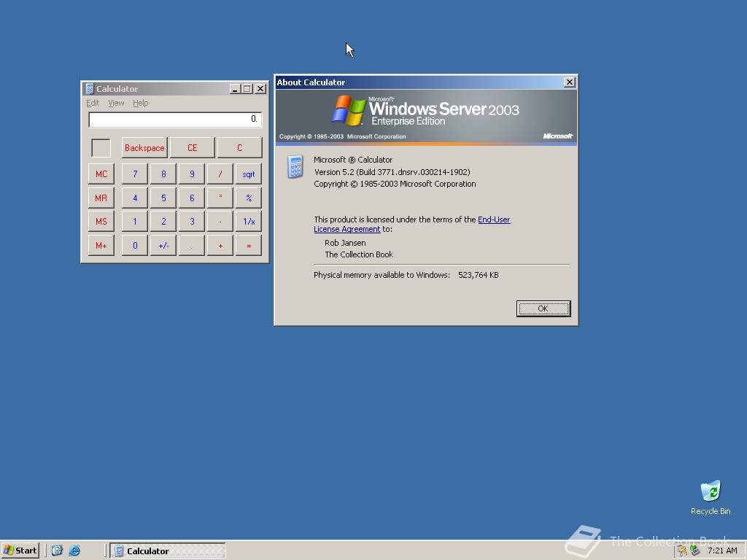Viewport: 747px width, 560px height.
Task: Open the Help menu in Calculator
Action: [141, 103]
